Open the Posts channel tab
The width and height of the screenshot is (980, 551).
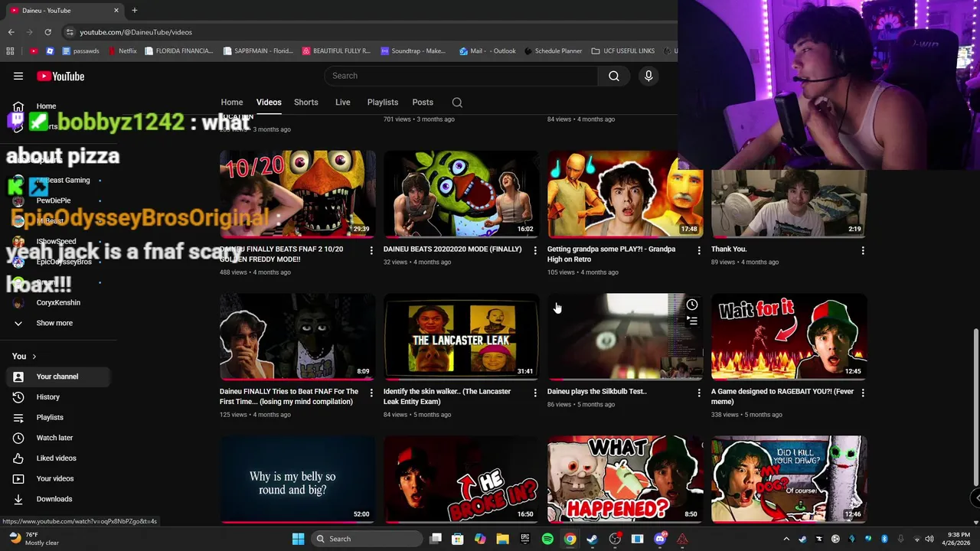click(423, 103)
